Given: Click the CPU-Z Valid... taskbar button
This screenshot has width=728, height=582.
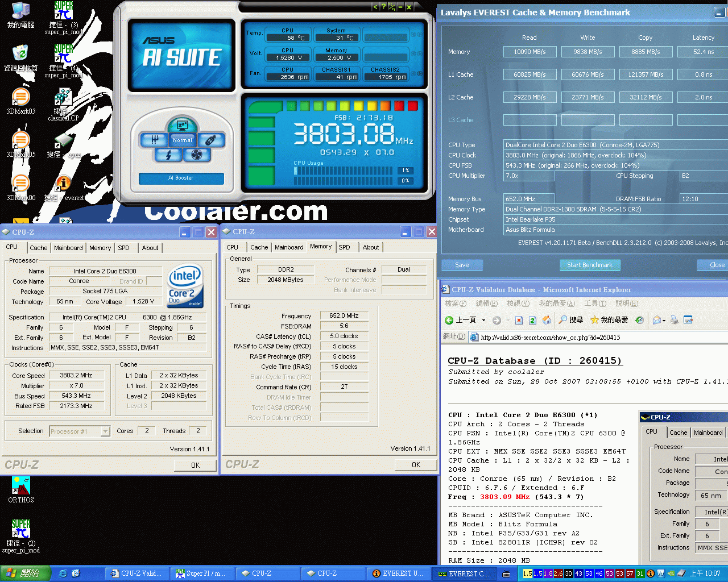Looking at the screenshot, I should 136,573.
